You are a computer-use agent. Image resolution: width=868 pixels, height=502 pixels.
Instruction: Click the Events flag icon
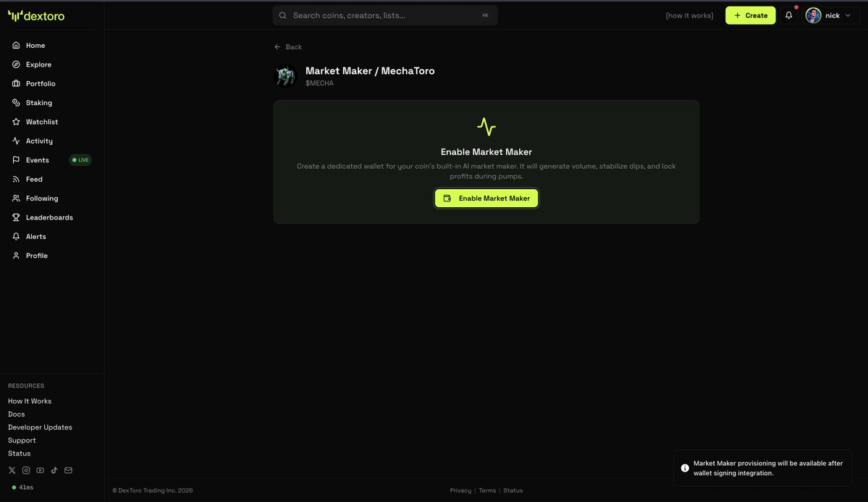tap(16, 160)
